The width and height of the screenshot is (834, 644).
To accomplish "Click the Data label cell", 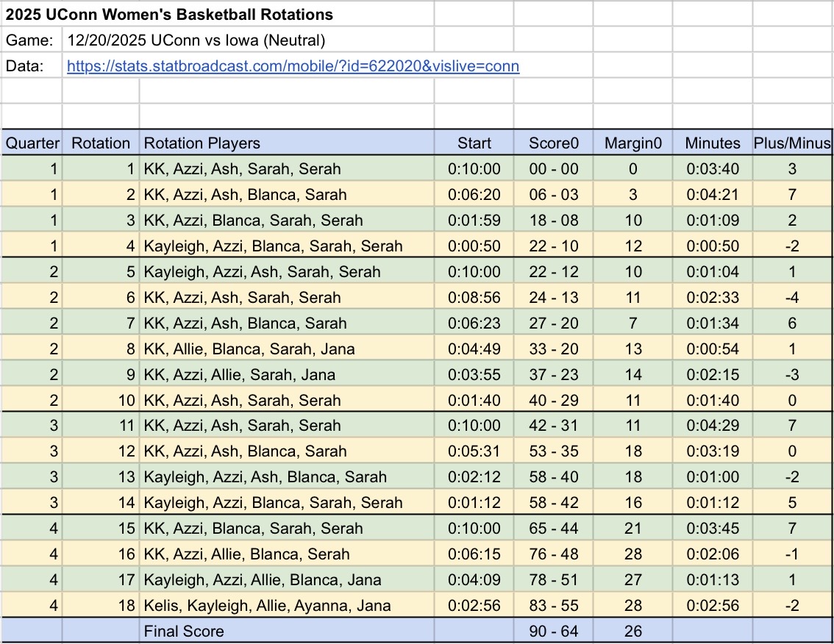I will pyautogui.click(x=32, y=66).
